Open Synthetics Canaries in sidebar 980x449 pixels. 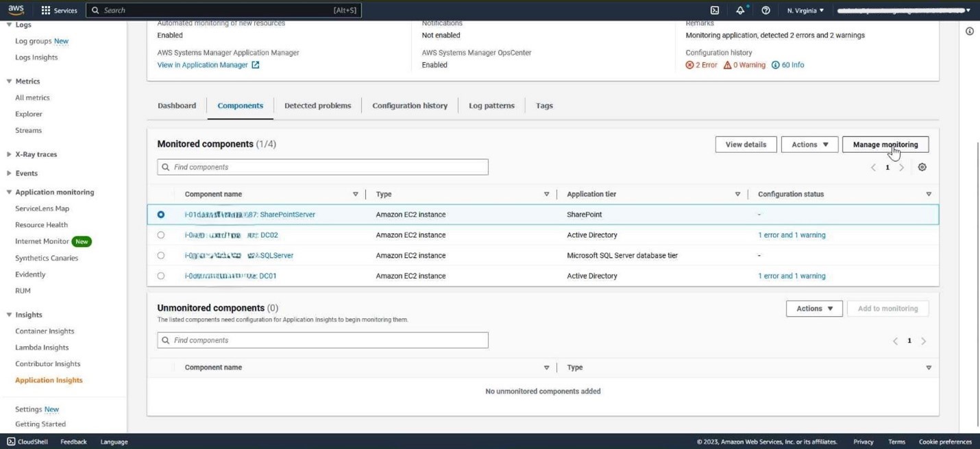(47, 258)
